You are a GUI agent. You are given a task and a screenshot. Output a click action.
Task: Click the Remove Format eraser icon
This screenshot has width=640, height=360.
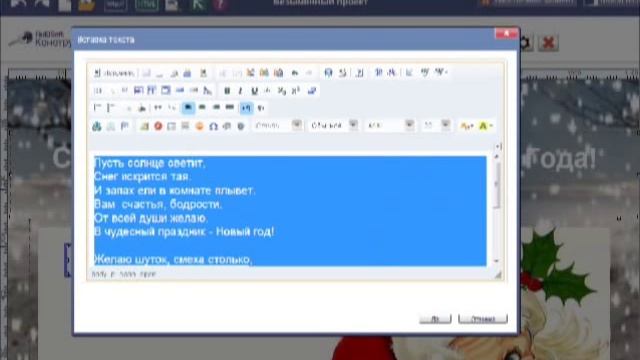pyautogui.click(x=312, y=91)
